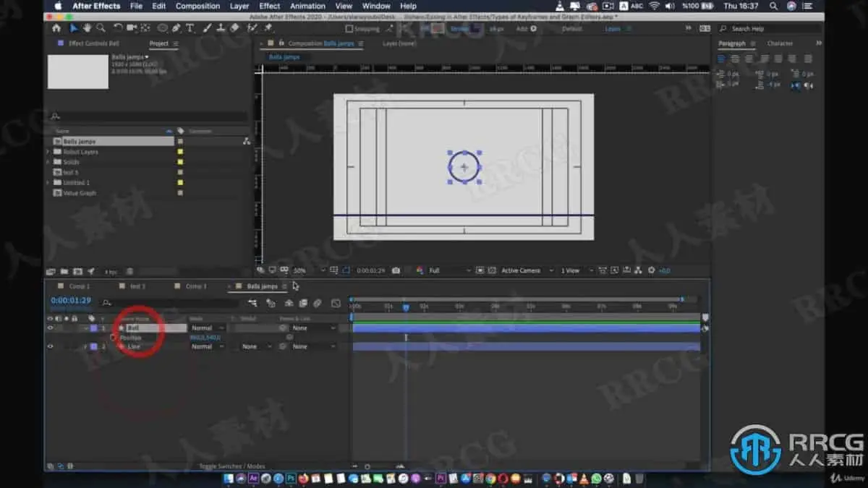Image resolution: width=868 pixels, height=488 pixels.
Task: Toggle Frame Blending in the timeline header
Action: [303, 304]
